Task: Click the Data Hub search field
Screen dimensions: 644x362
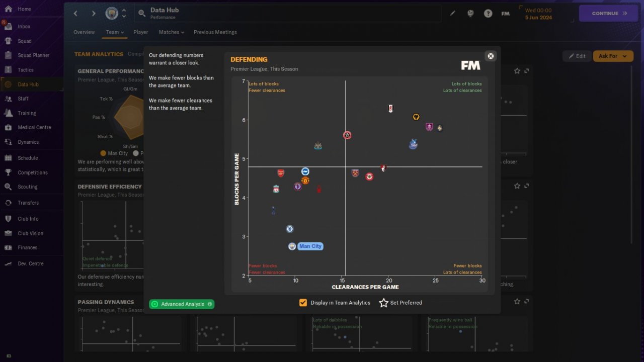Action: point(288,14)
